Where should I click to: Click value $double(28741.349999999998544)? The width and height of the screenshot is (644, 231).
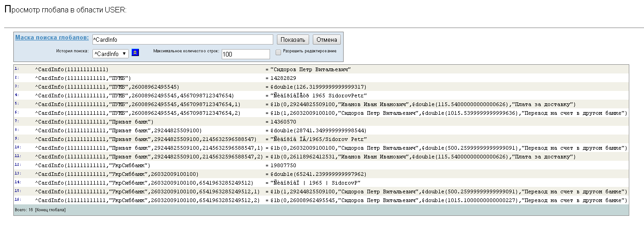point(318,130)
